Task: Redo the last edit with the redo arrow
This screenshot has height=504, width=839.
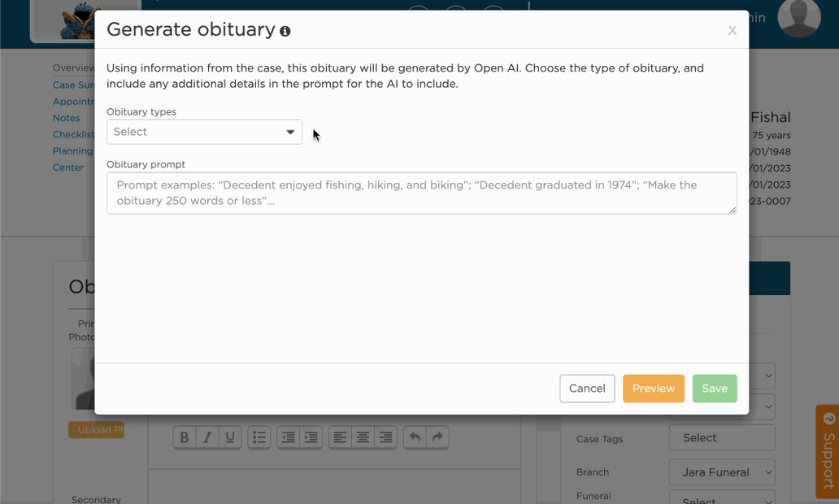Action: tap(437, 437)
